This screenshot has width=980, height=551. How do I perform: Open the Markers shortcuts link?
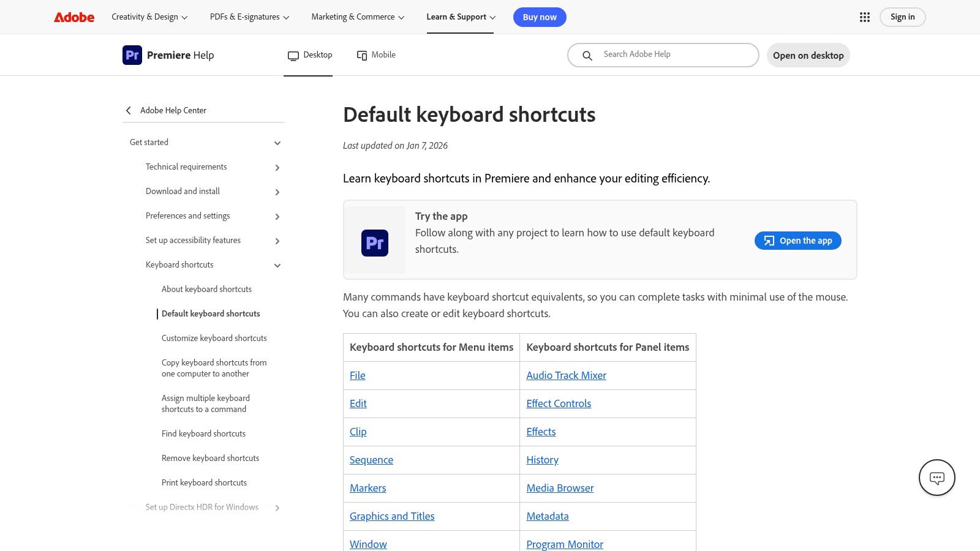point(368,488)
